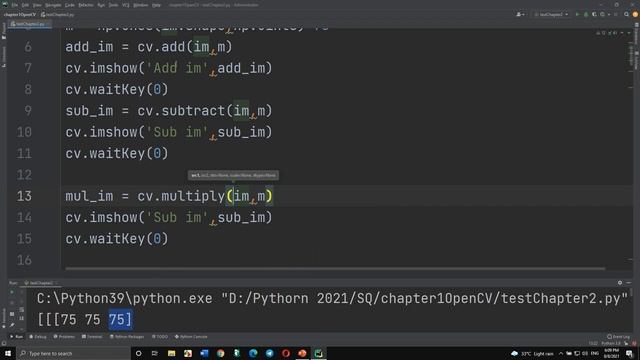Open the Word taskbar icon
The image size is (640, 360).
point(204,353)
